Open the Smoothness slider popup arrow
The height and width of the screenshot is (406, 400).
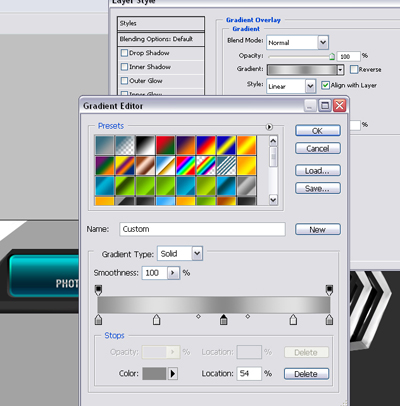(173, 273)
